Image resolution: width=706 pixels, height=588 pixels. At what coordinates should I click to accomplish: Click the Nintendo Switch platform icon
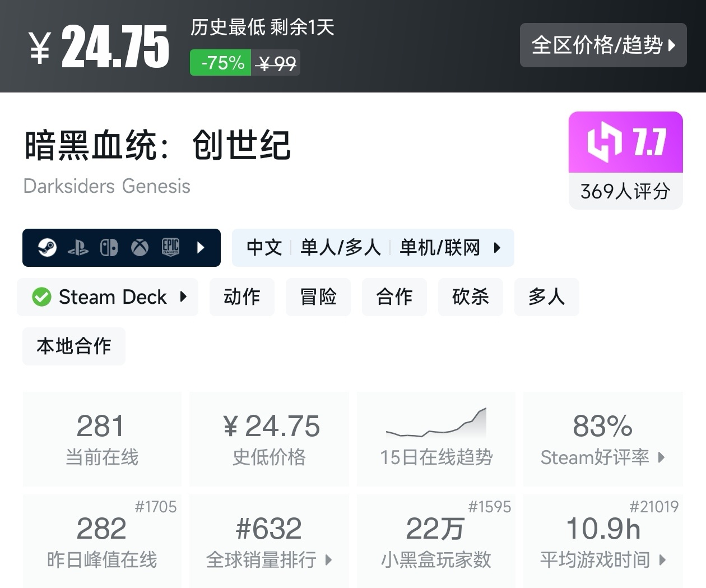click(x=109, y=247)
